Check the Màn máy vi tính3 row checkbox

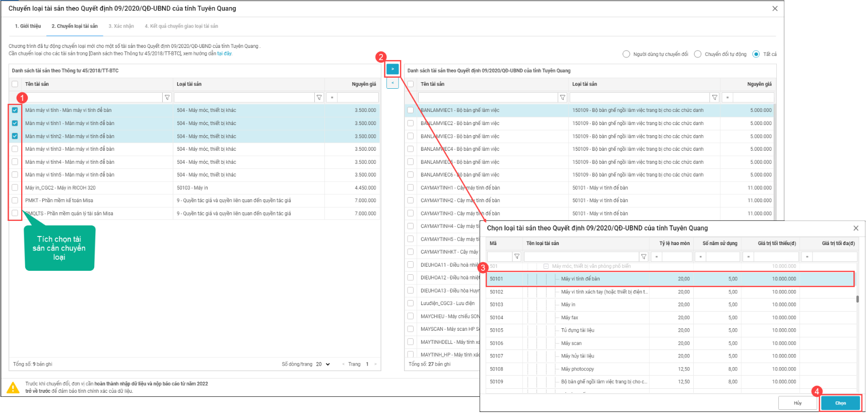coord(15,149)
